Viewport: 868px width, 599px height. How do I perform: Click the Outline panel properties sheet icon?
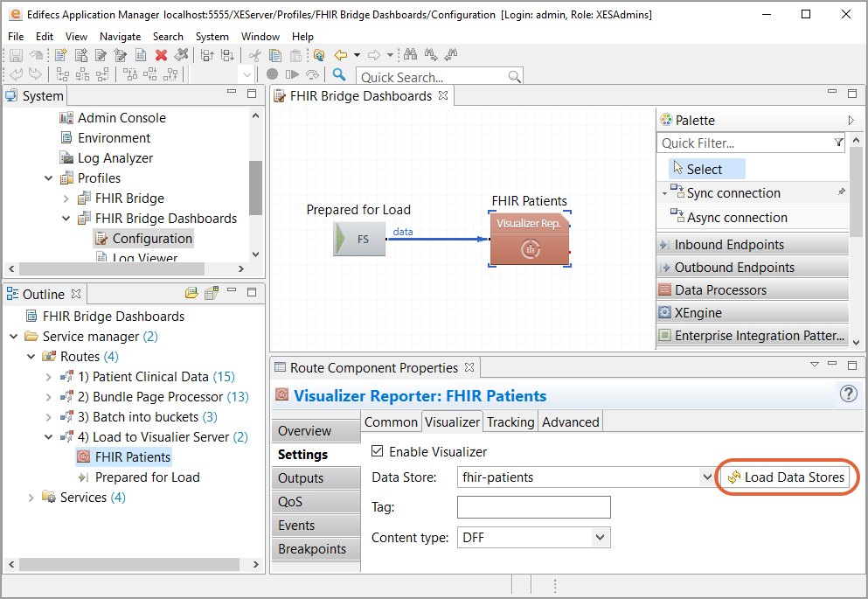coord(212,293)
